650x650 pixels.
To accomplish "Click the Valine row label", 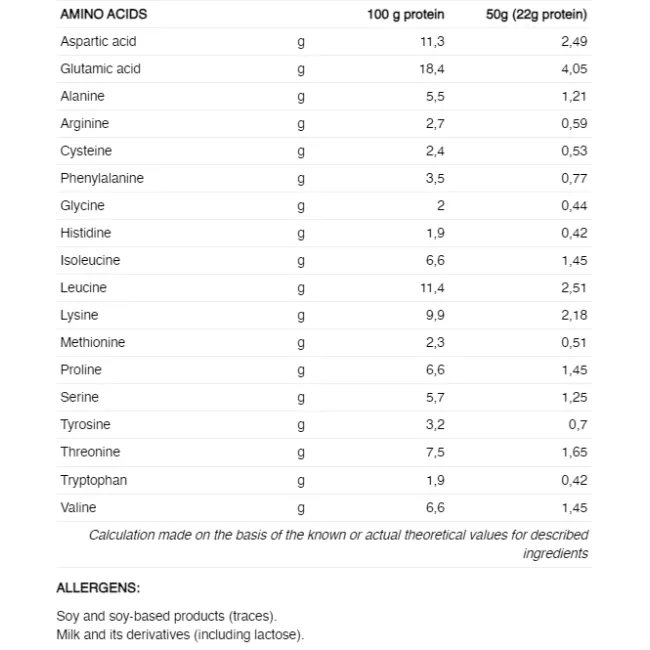I will click(x=78, y=507).
